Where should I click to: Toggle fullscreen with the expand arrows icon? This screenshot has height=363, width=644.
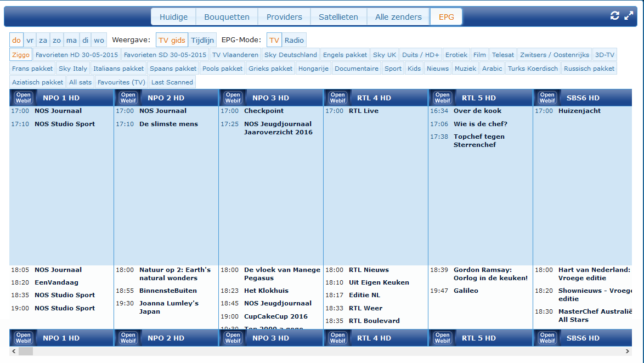click(x=629, y=15)
